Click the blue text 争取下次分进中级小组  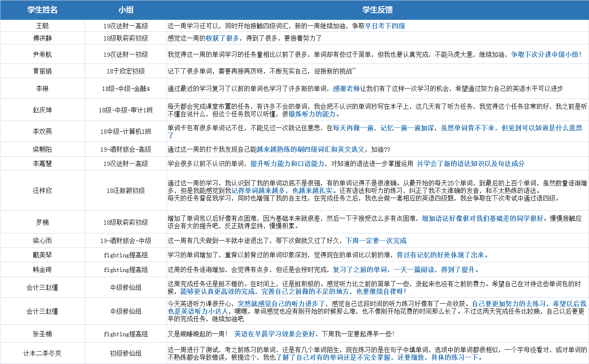click(546, 54)
